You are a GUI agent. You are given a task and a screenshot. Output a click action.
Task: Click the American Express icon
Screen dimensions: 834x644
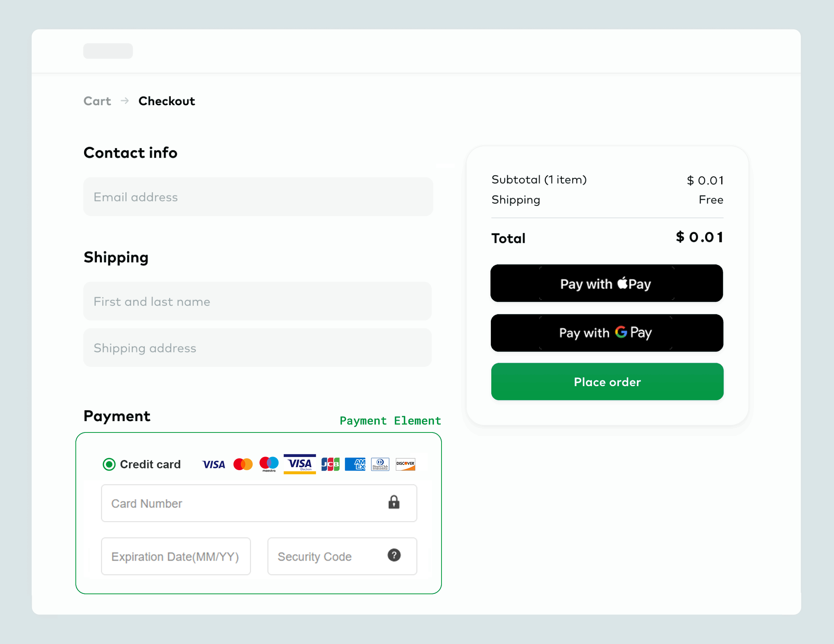coord(355,465)
